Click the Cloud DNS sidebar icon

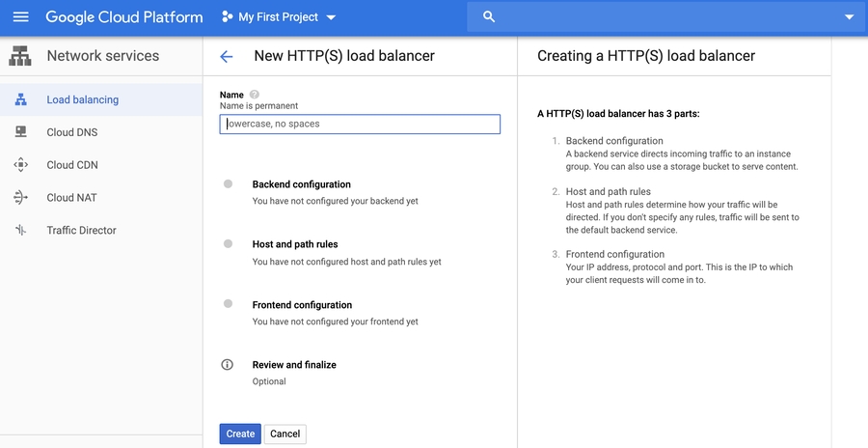point(21,132)
